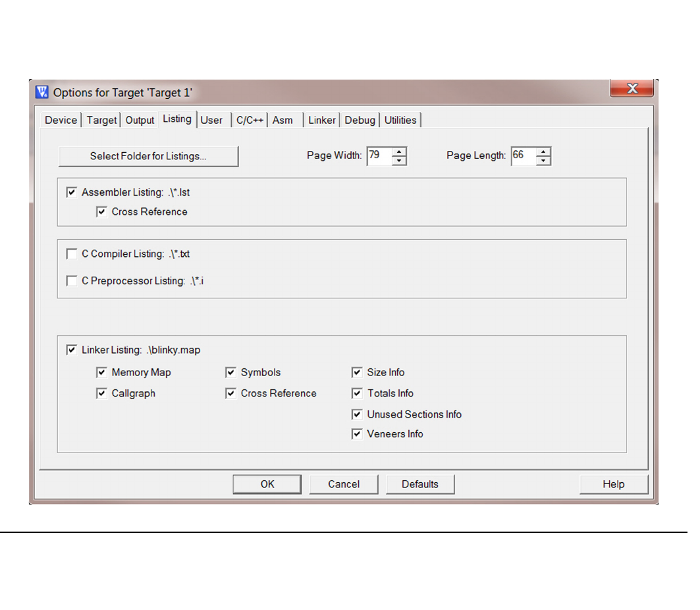This screenshot has width=700, height=610.
Task: Click the Page Width input field
Action: 379,156
